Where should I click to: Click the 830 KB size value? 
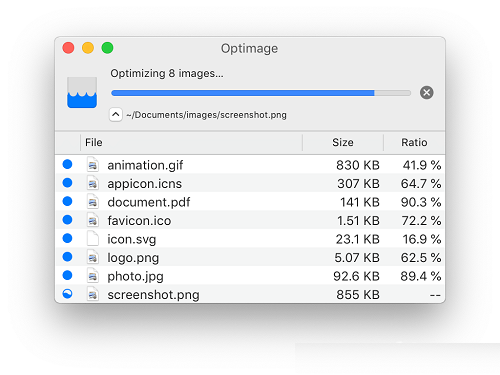click(358, 165)
